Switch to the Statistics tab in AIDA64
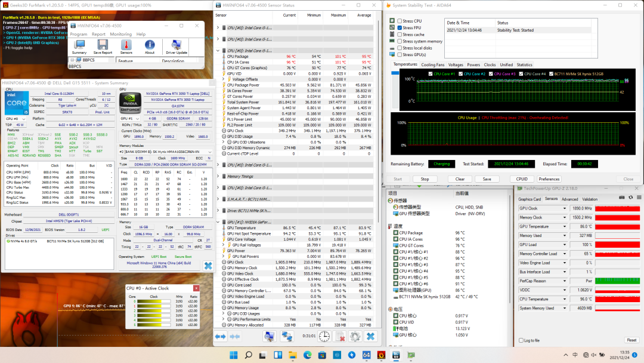 pyautogui.click(x=524, y=64)
